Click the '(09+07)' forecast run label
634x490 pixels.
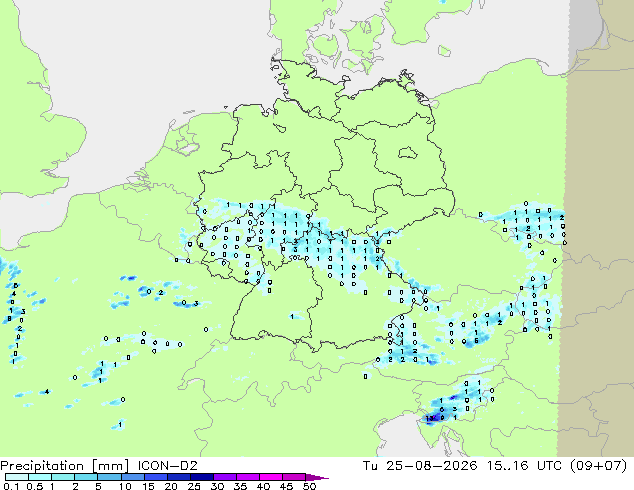tap(598, 466)
